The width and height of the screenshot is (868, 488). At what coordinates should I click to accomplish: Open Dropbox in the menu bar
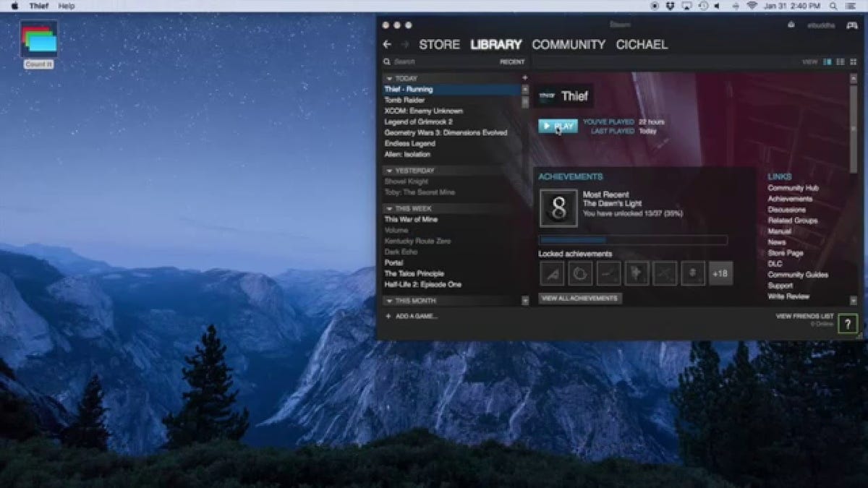[x=671, y=6]
